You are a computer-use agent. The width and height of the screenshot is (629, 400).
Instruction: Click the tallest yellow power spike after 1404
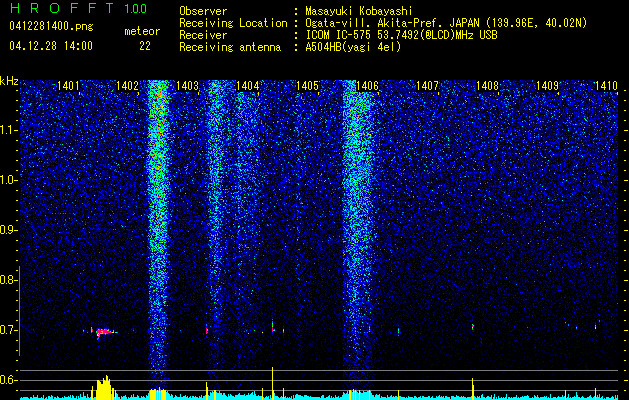(x=272, y=383)
